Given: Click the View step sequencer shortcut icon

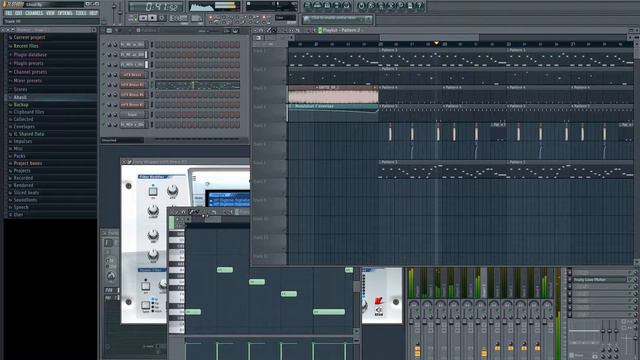Looking at the screenshot, I should point(317,6).
